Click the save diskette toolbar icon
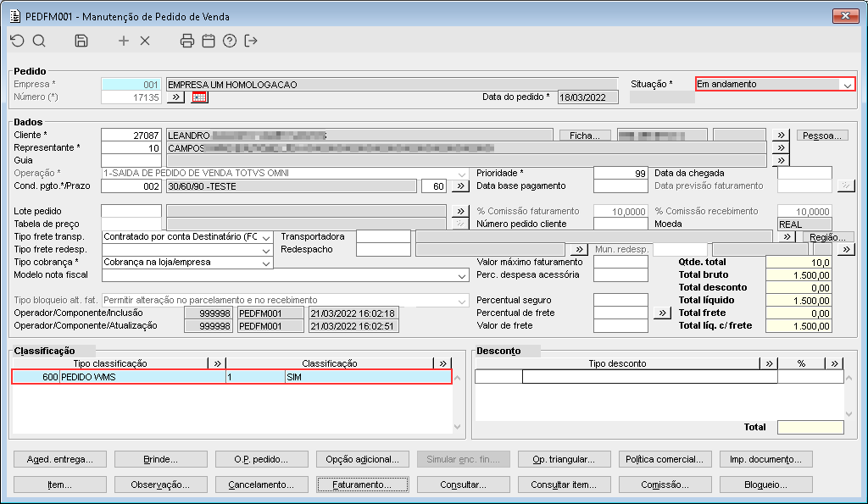Viewport: 868px width, 504px height. [81, 41]
